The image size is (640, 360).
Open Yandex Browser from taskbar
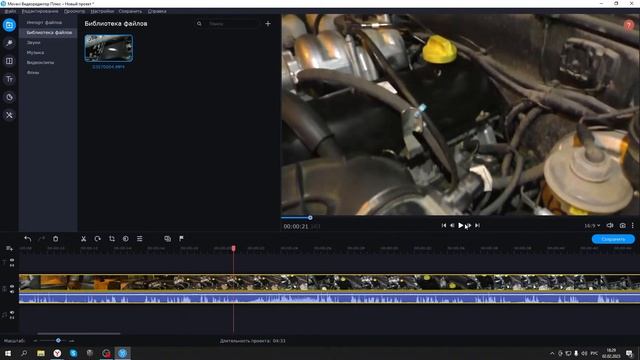tap(57, 353)
